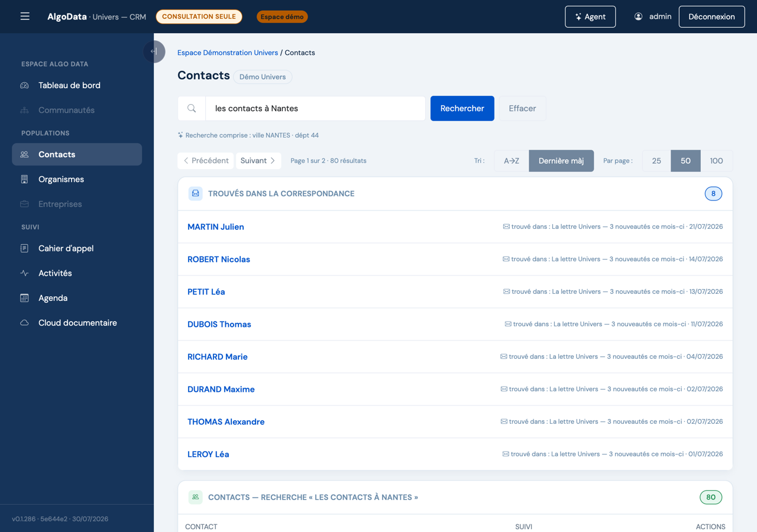The image size is (757, 532).
Task: Click the Organismes building icon
Action: pos(24,179)
